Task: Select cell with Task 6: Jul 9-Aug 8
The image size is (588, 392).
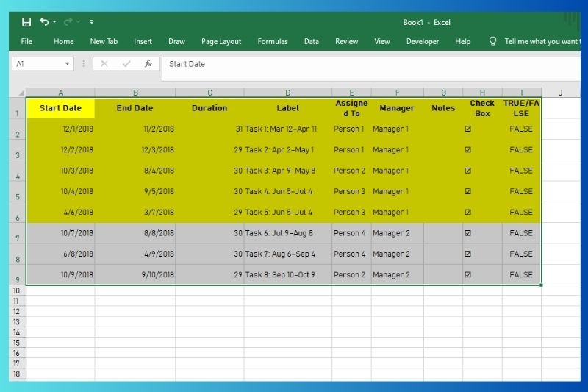Action: click(288, 233)
